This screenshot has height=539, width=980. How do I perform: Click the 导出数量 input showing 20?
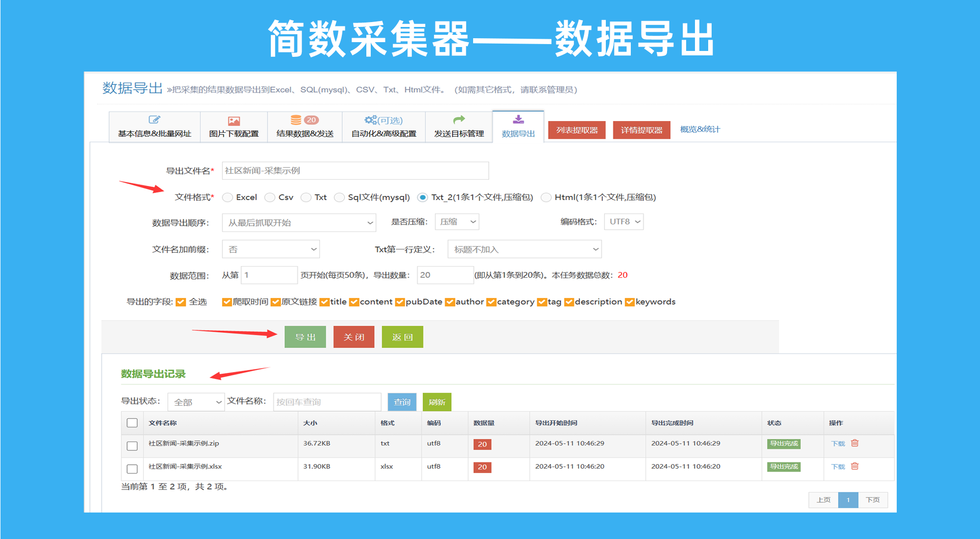click(445, 275)
